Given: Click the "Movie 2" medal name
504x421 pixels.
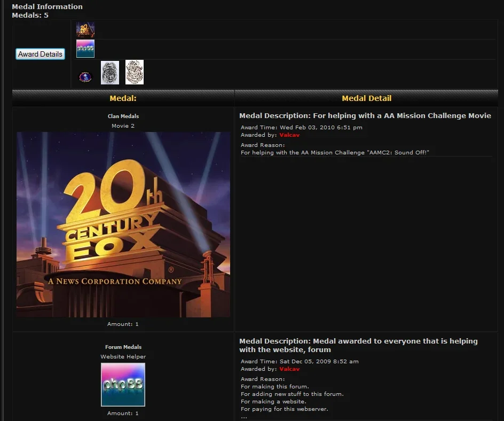Looking at the screenshot, I should click(x=123, y=126).
